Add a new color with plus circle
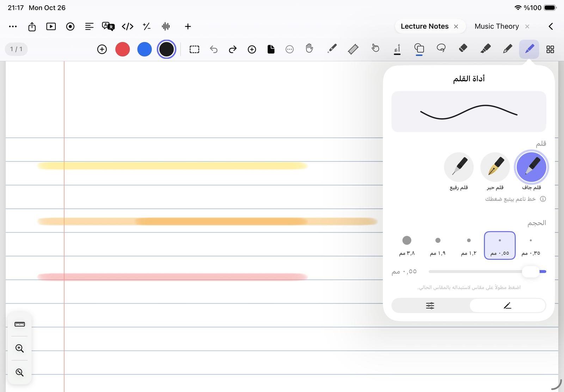The width and height of the screenshot is (564, 392). pyautogui.click(x=102, y=49)
